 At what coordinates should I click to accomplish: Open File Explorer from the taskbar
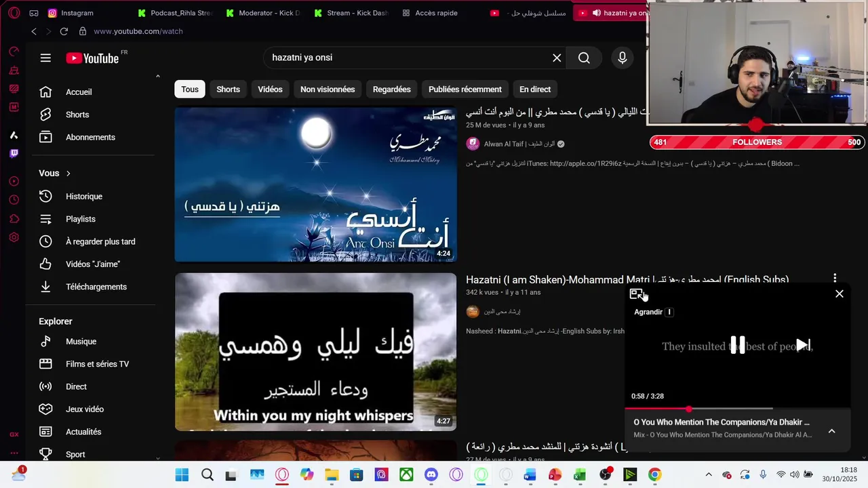point(331,475)
